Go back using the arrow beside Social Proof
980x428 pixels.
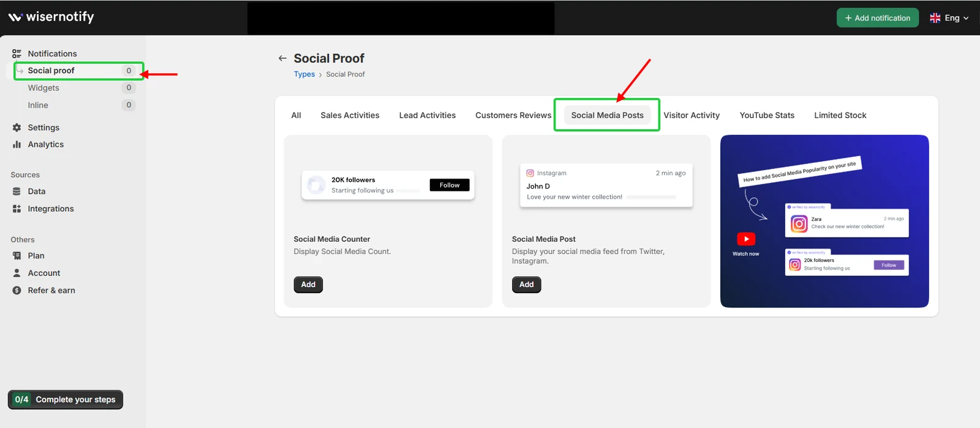(282, 58)
